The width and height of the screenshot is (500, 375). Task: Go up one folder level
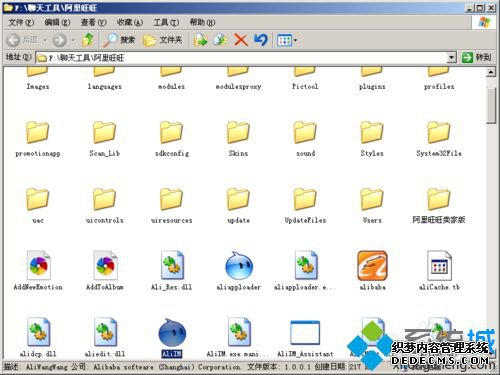pyautogui.click(x=88, y=40)
